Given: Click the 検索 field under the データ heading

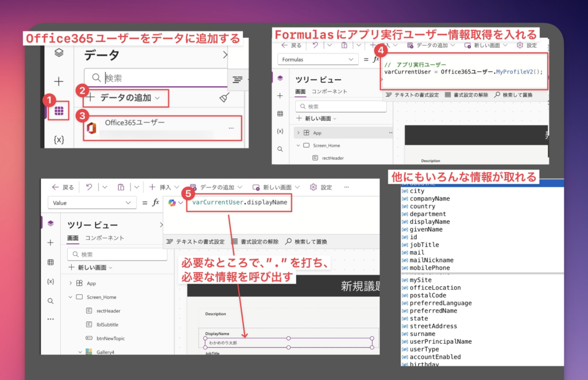Looking at the screenshot, I should pos(156,78).
